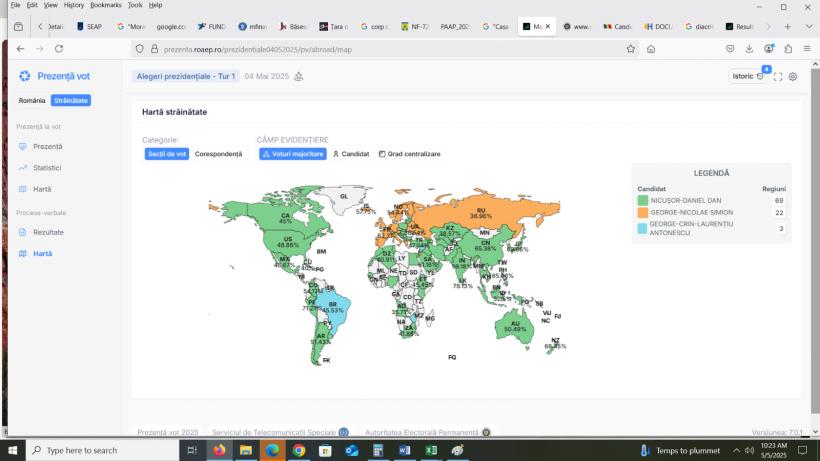Open Microsoft Store from the taskbar
The height and width of the screenshot is (461, 820).
tap(325, 450)
